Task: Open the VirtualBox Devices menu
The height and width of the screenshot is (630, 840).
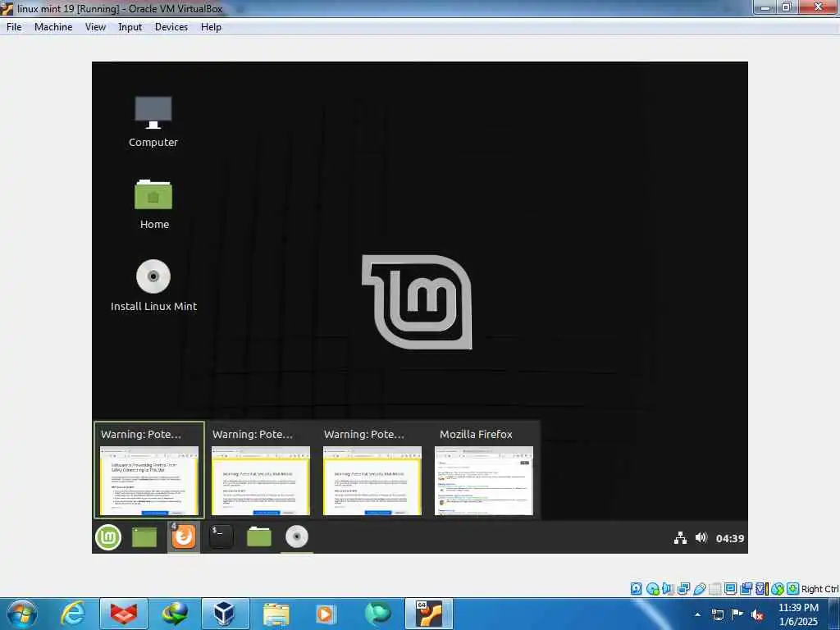Action: 171,27
